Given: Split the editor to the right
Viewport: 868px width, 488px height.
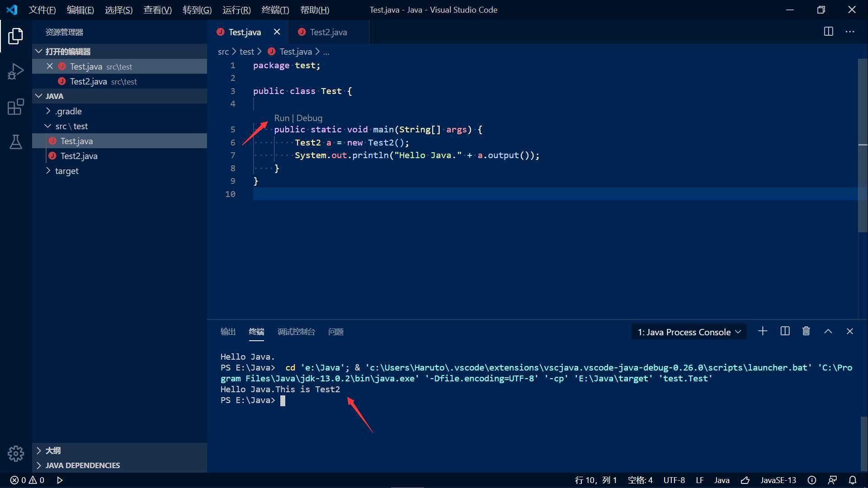Looking at the screenshot, I should click(828, 32).
